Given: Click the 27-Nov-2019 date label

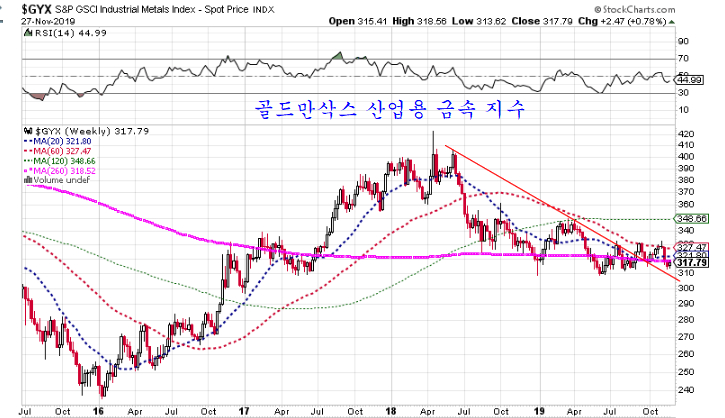Looking at the screenshot, I should [x=48, y=21].
